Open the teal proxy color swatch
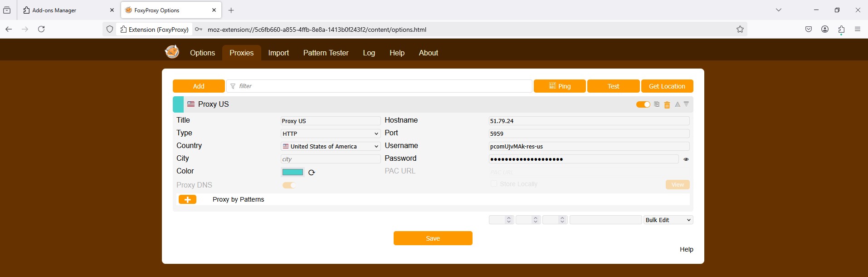 coord(293,172)
